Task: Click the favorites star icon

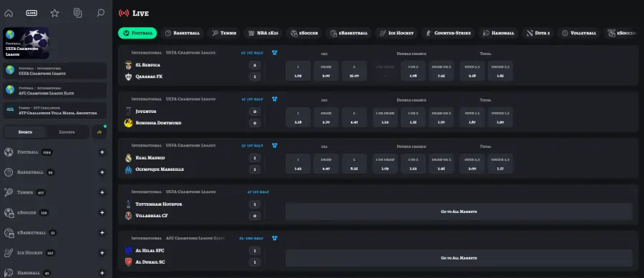Action: 54,13
